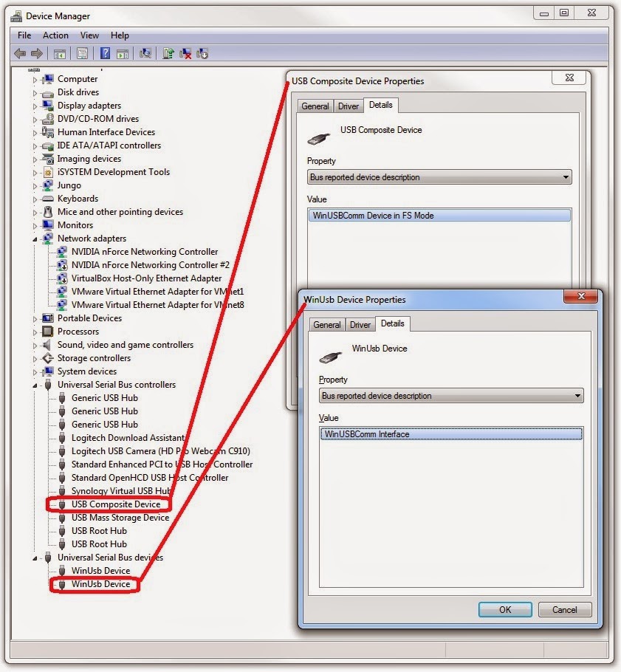This screenshot has height=672, width=621.
Task: Select Standard Enhanced PCI to USB Host Controller
Action: pos(162,464)
